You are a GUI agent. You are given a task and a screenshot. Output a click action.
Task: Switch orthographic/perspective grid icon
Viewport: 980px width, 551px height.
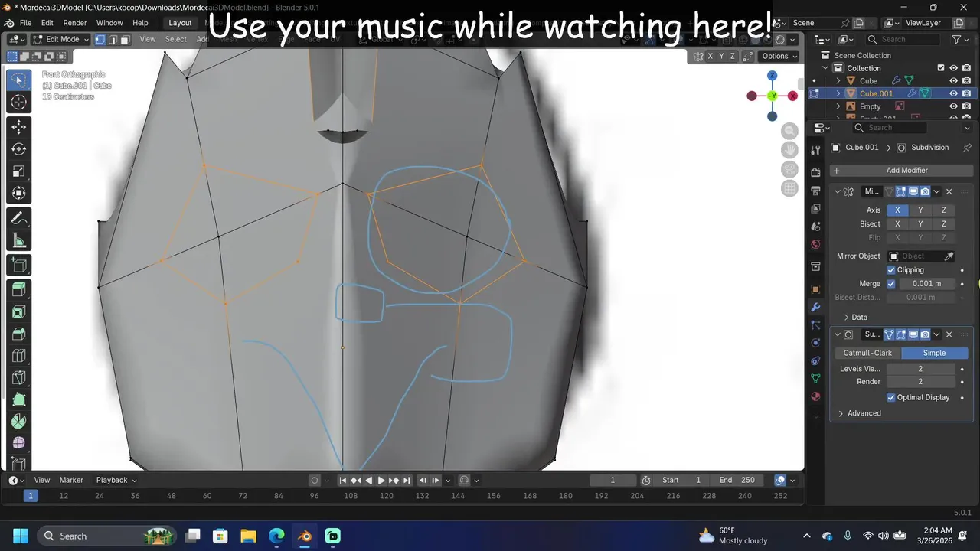(789, 188)
